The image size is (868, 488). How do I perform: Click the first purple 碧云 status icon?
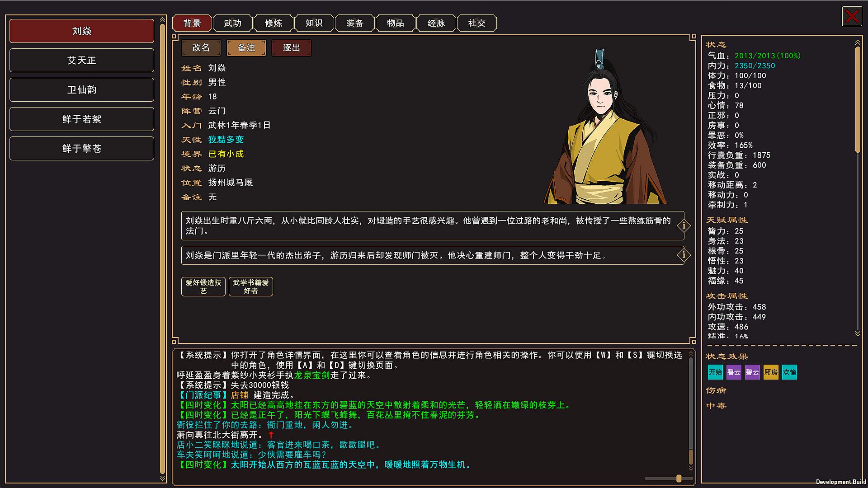[734, 372]
